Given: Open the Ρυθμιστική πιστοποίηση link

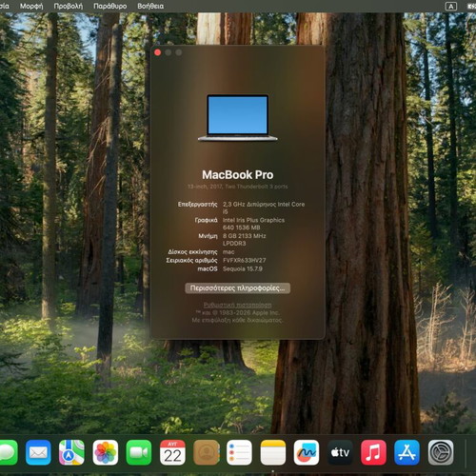Looking at the screenshot, I should 237,305.
